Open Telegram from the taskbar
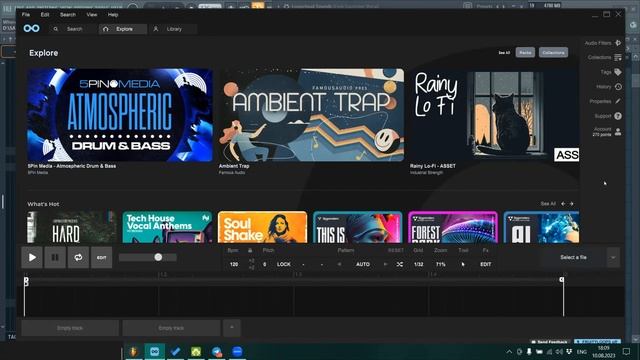The image size is (640, 360). (217, 351)
